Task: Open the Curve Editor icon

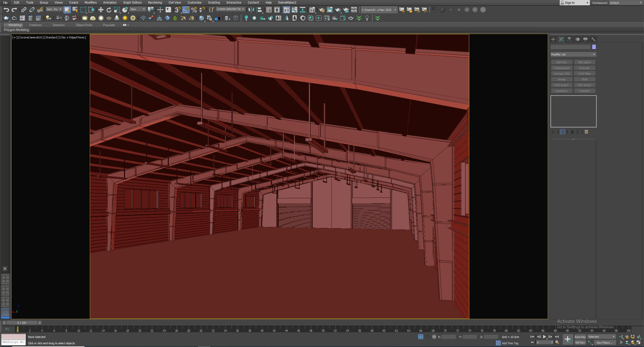Action: [x=294, y=10]
